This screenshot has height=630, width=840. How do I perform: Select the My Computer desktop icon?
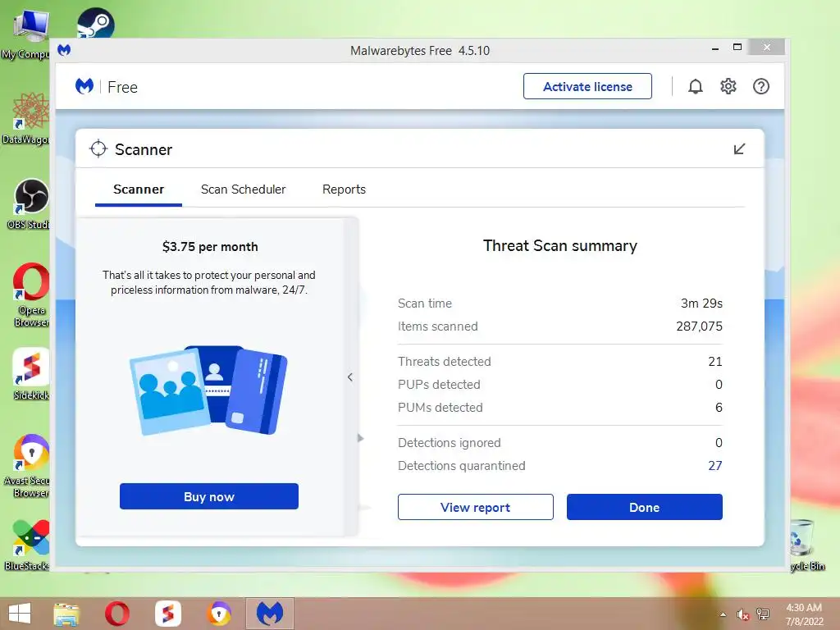[x=25, y=33]
